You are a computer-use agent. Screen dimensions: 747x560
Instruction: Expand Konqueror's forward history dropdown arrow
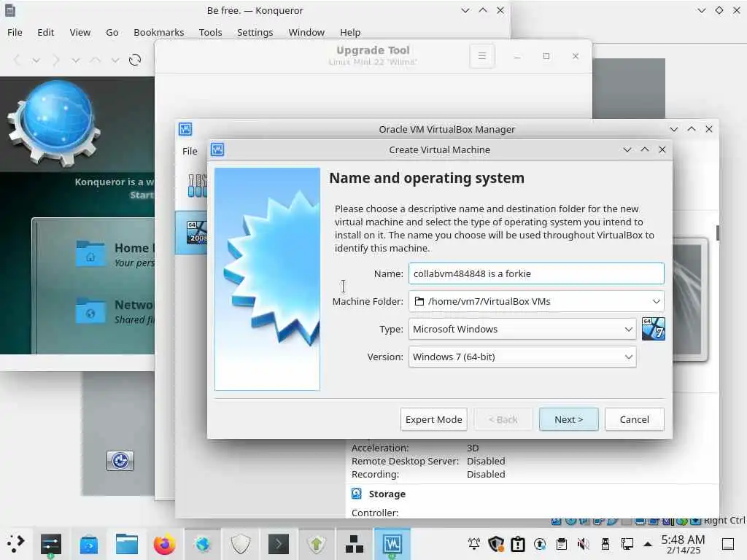pos(75,61)
